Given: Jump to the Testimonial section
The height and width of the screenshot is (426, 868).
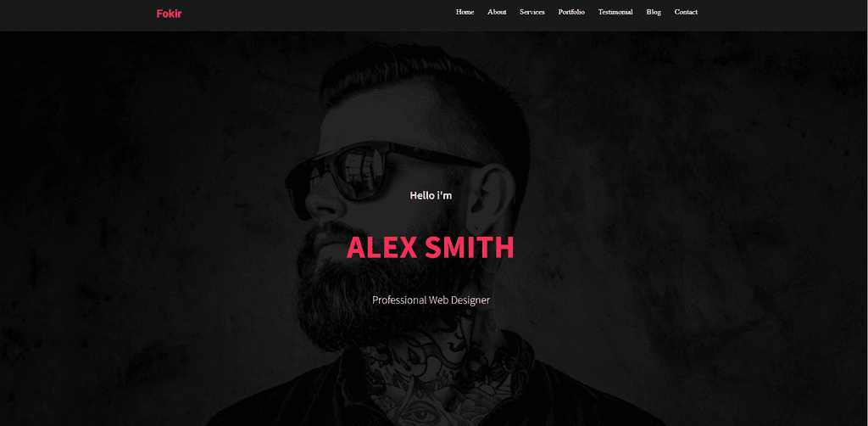Looking at the screenshot, I should (615, 12).
